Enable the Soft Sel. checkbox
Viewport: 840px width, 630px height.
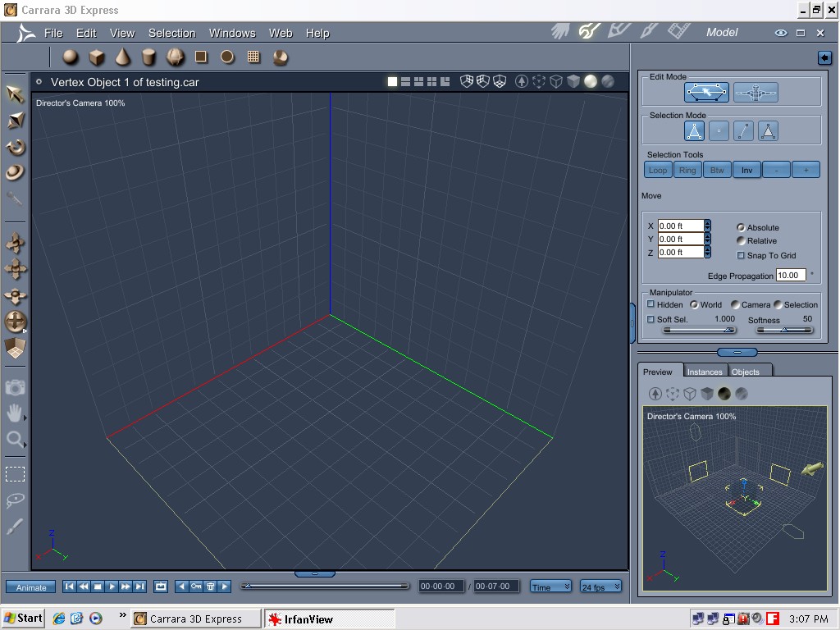[x=651, y=319]
